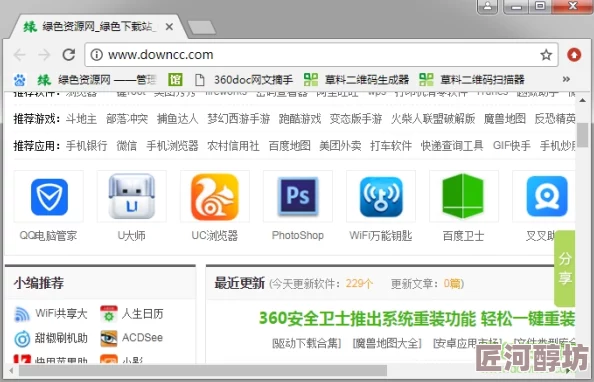Click the 微信 link
This screenshot has width=594, height=382.
pos(127,146)
